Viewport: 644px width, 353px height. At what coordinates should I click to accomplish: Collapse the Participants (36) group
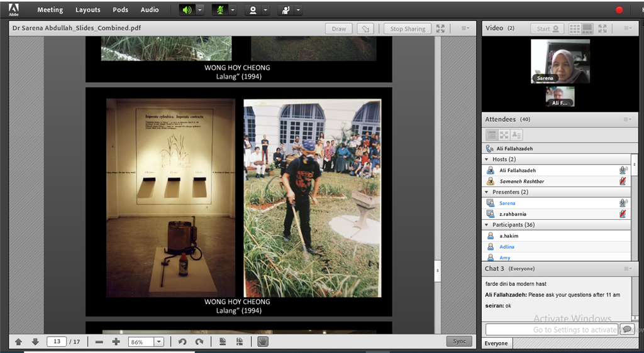coord(487,225)
